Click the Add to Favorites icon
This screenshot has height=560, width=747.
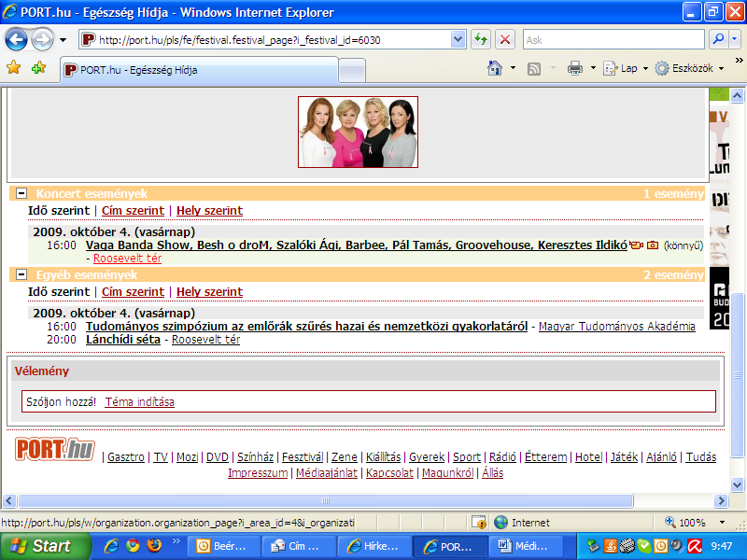(x=39, y=68)
